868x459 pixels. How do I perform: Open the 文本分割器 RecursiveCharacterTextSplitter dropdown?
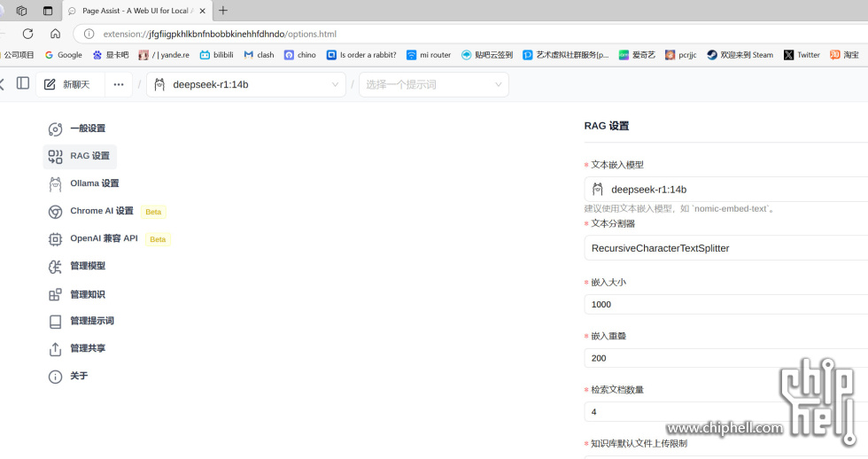[725, 248]
